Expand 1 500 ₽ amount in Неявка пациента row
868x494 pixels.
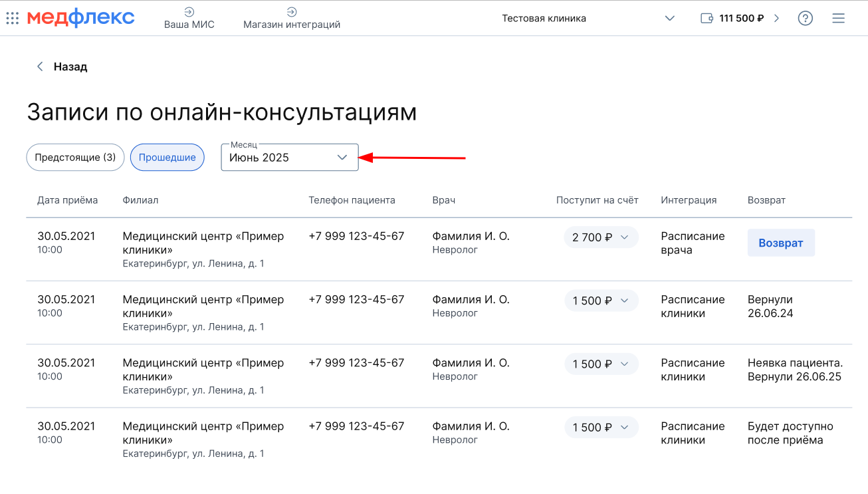601,364
